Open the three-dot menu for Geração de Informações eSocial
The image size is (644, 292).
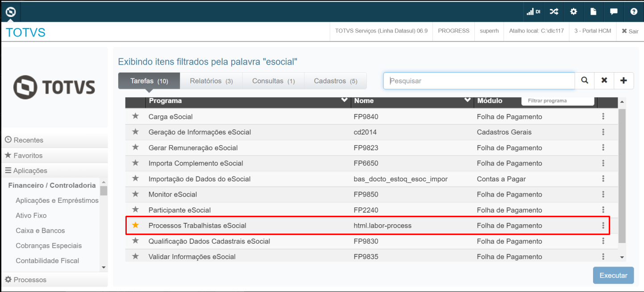603,132
